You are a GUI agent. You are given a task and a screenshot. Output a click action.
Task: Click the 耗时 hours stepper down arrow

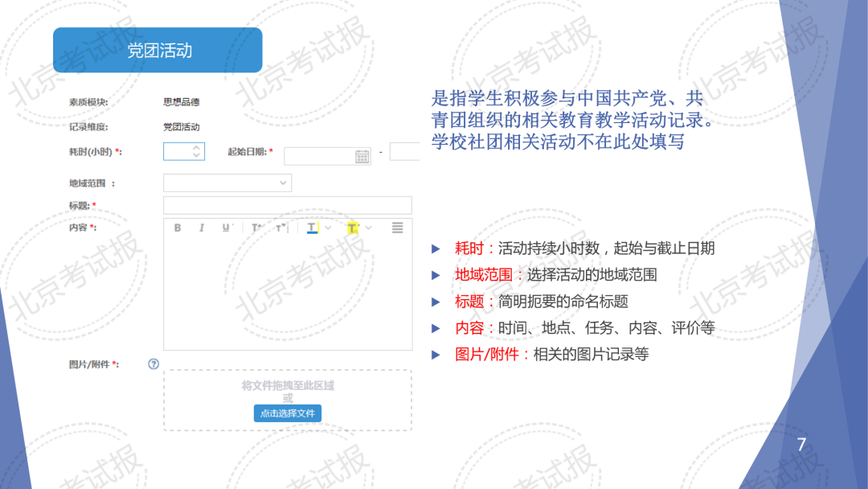pyautogui.click(x=197, y=154)
